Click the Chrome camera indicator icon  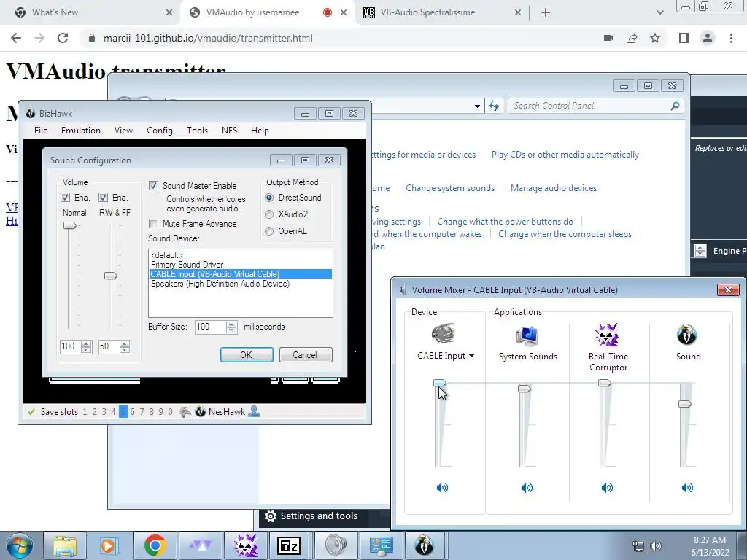click(x=608, y=38)
